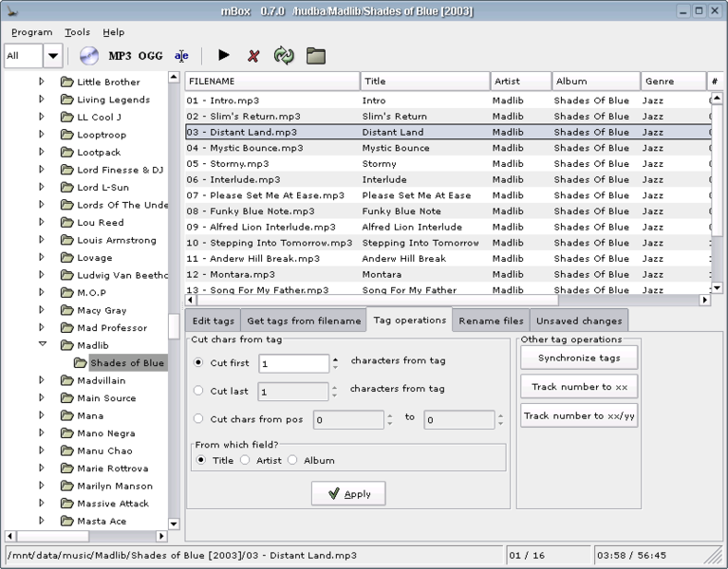This screenshot has height=569, width=728.
Task: Click the file list scroll down arrow
Action: pos(718,288)
